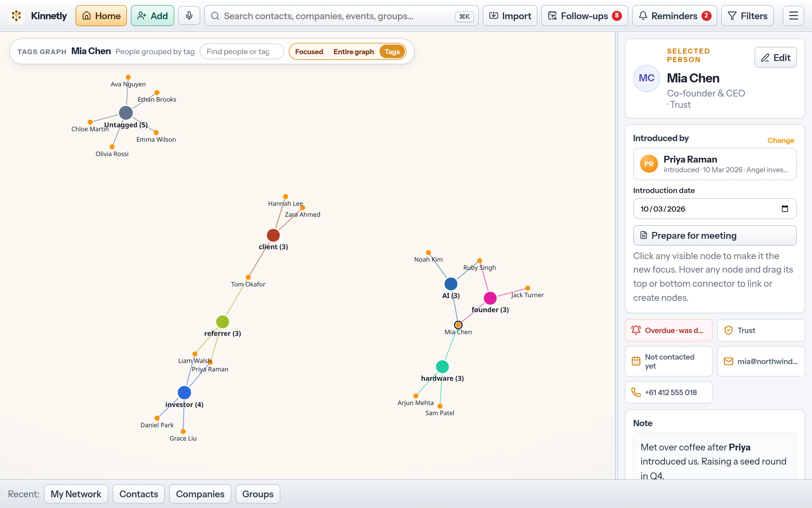This screenshot has width=812, height=508.
Task: Open Contacts from recent
Action: click(139, 494)
